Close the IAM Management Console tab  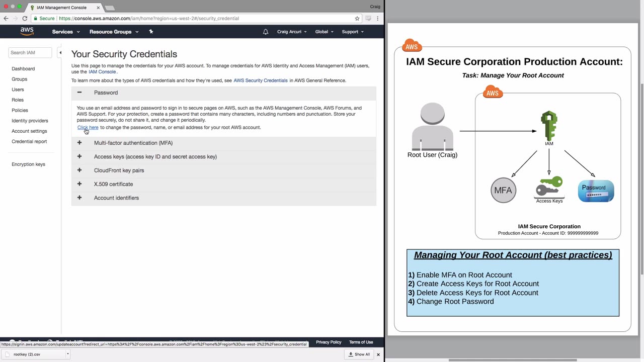coord(98,8)
